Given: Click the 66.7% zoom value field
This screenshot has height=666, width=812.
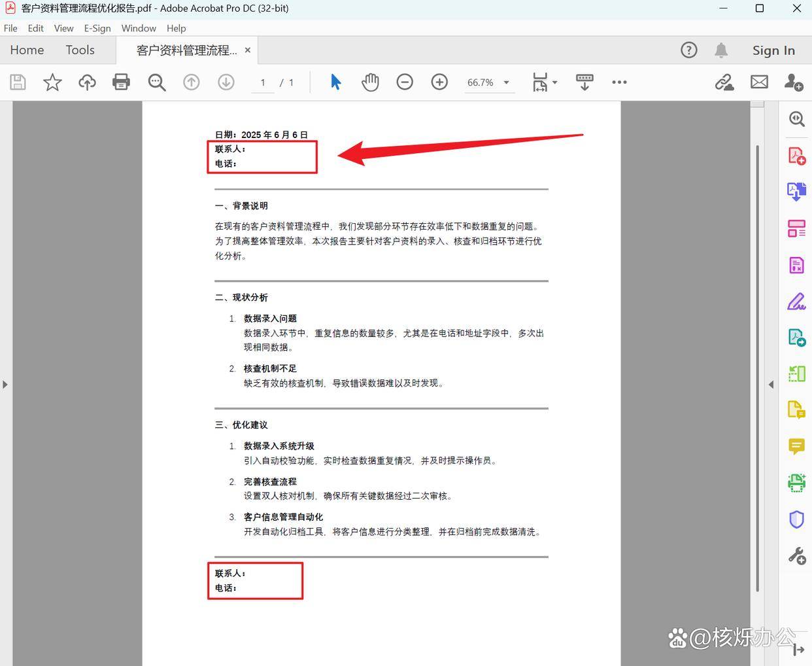Looking at the screenshot, I should (481, 82).
